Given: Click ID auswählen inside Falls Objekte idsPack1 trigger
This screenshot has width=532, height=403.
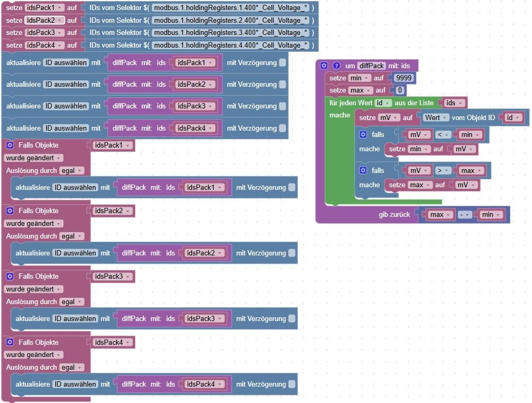Looking at the screenshot, I should point(75,187).
